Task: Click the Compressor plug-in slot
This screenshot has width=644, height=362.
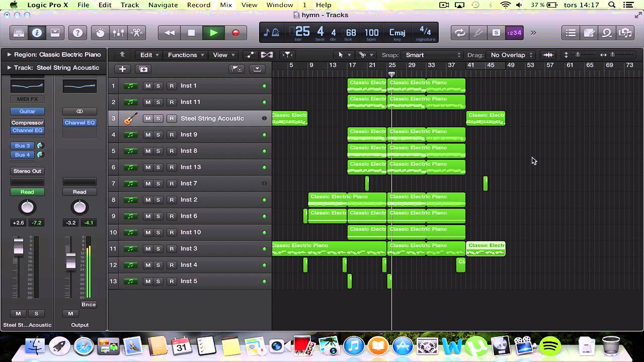Action: [x=28, y=123]
